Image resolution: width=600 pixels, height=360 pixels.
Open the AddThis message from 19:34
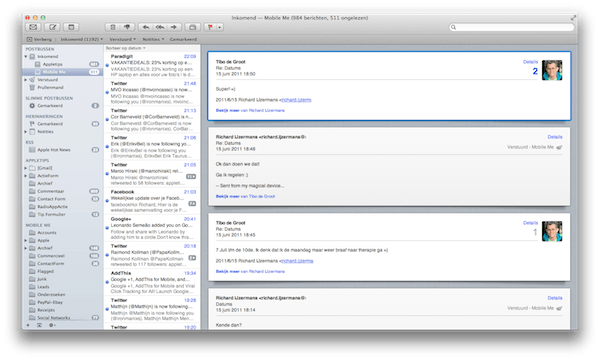152,282
